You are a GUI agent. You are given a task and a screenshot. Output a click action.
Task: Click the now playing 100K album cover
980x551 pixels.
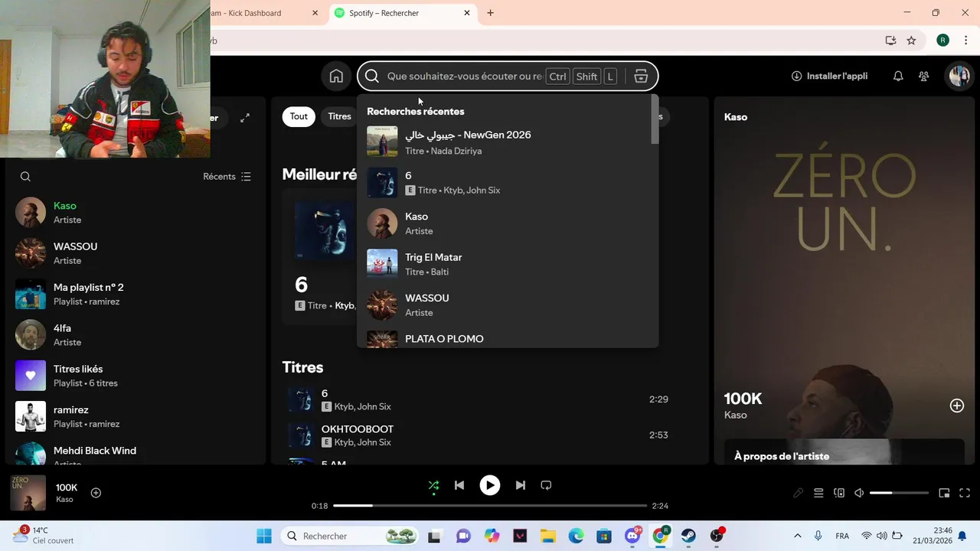28,493
